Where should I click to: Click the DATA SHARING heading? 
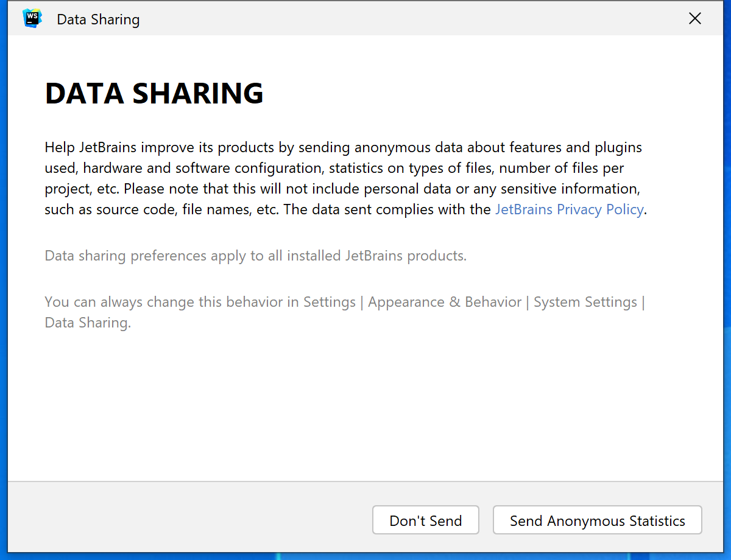pos(154,93)
